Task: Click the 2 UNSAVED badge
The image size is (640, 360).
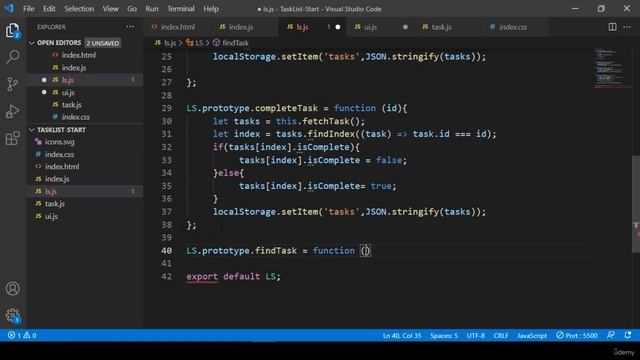Action: click(102, 43)
